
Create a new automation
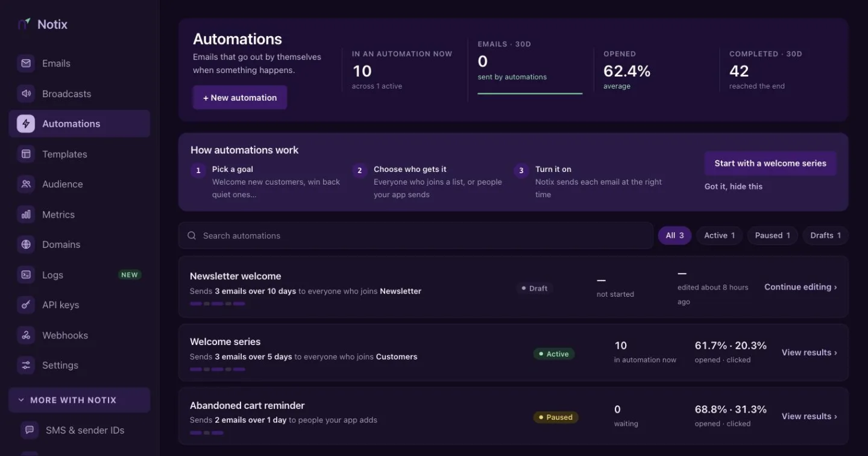click(x=240, y=98)
